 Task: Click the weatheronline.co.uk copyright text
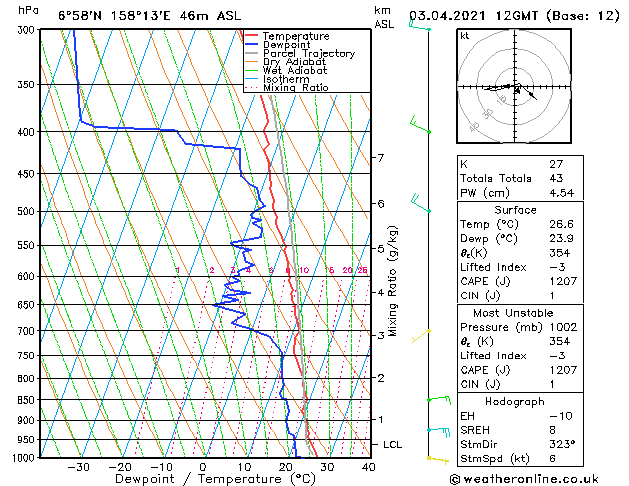524,479
